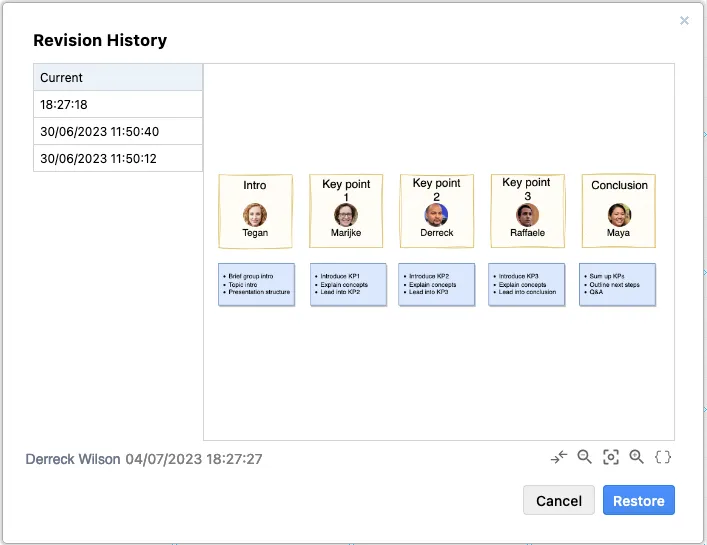Fit the diagram preview to the window
This screenshot has width=707, height=545.
611,457
